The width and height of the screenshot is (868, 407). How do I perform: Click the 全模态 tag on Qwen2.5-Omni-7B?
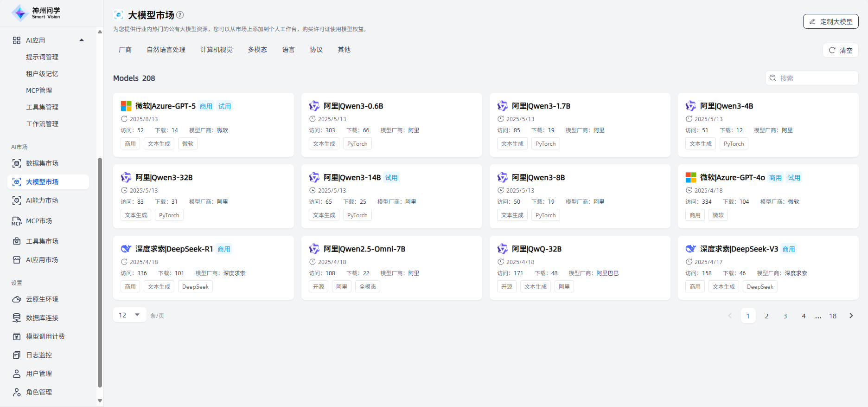click(368, 286)
